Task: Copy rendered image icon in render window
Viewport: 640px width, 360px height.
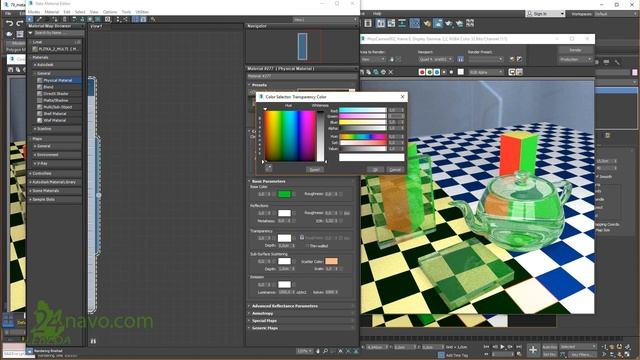Action: point(369,72)
